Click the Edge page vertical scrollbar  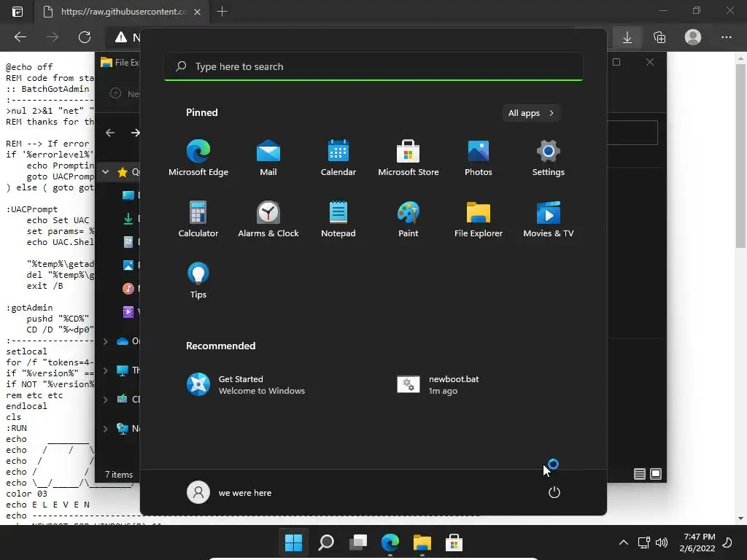coord(740,156)
